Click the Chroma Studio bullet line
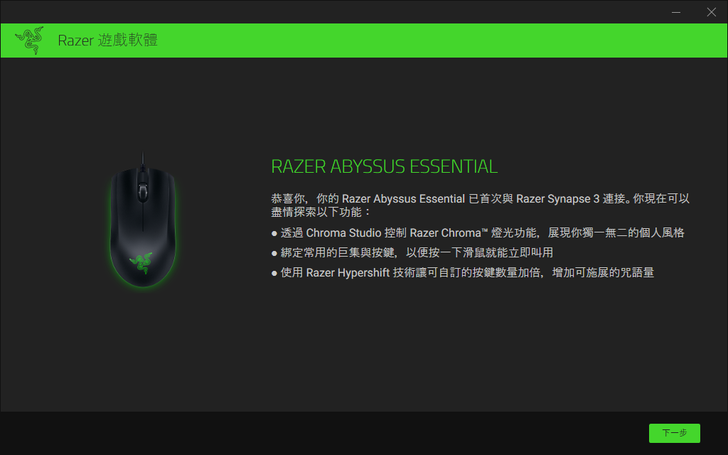The height and width of the screenshot is (455, 728). (x=478, y=233)
